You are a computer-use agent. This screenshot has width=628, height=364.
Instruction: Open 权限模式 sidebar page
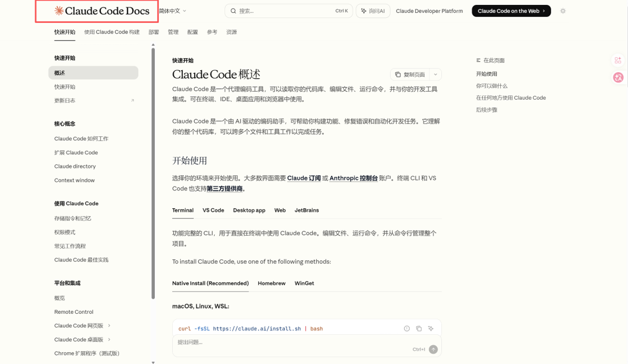pos(65,232)
